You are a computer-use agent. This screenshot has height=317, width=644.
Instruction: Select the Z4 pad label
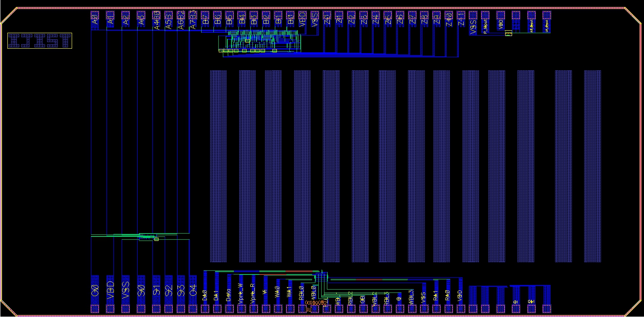click(376, 19)
